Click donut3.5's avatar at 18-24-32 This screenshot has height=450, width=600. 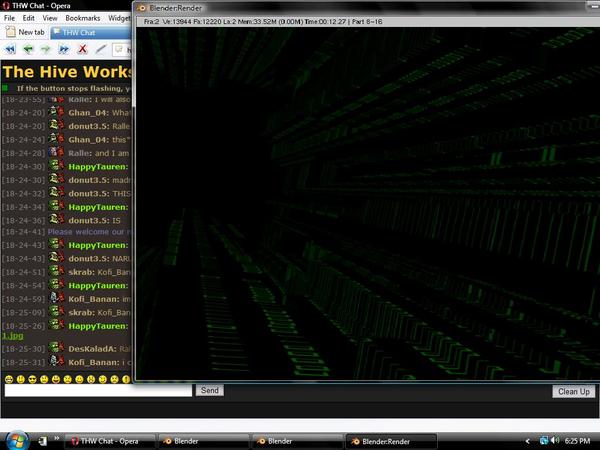(x=57, y=193)
